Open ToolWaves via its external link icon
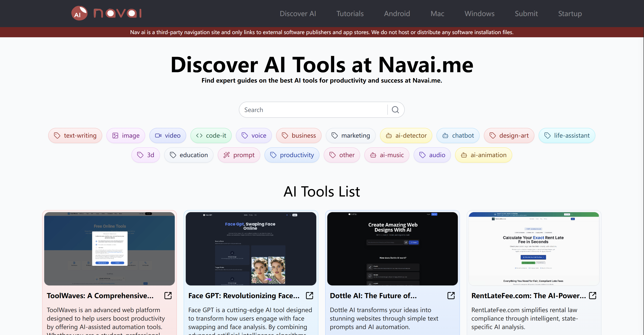 168,295
